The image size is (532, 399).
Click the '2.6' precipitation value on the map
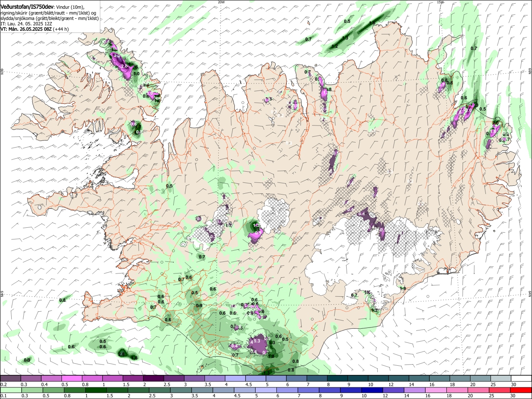coord(124,66)
